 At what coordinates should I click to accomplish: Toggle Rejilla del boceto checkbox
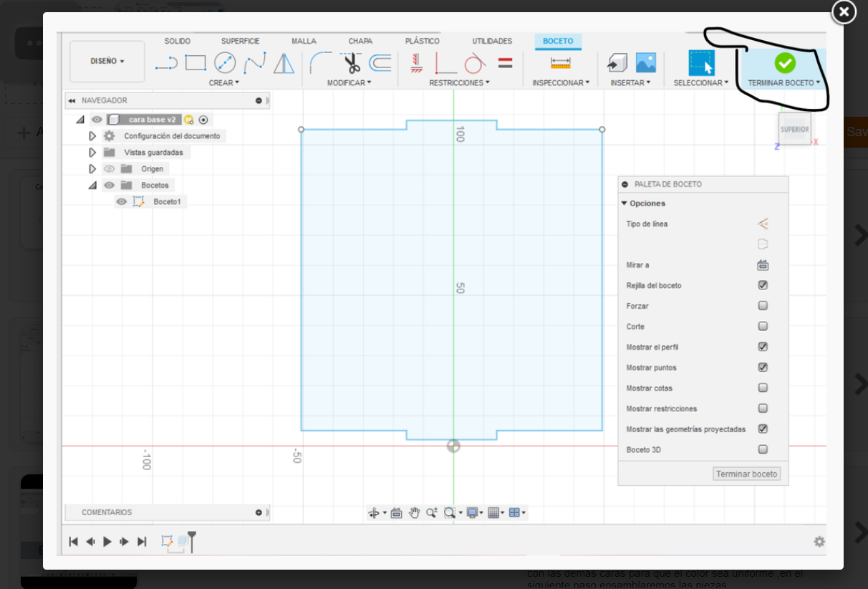pyautogui.click(x=763, y=285)
